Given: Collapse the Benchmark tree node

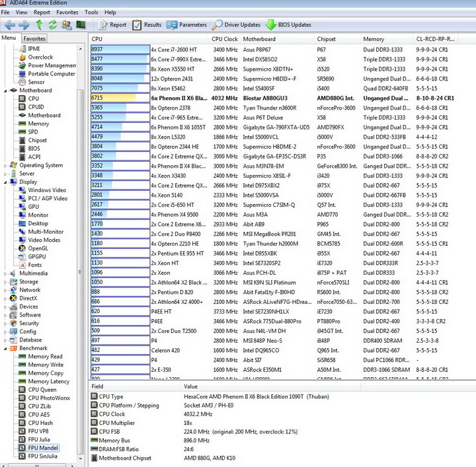Looking at the screenshot, I should click(x=5, y=349).
